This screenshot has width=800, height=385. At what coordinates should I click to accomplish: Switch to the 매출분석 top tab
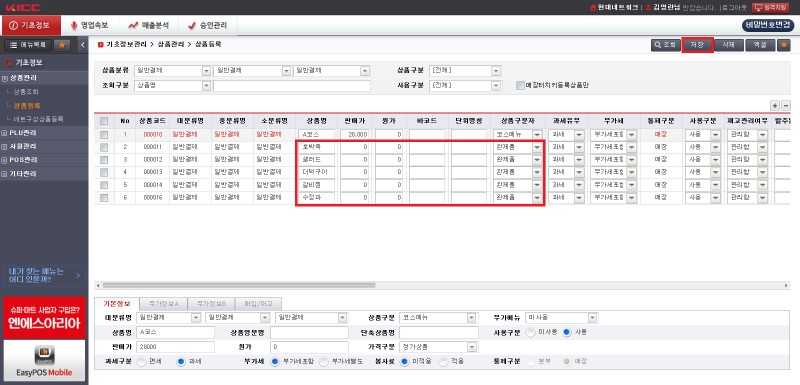coord(149,25)
